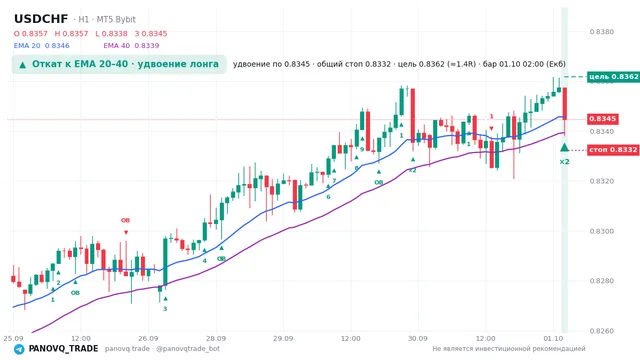The height and width of the screenshot is (360, 640).
Task: Click the 'З 0.8345' close value
Action: pyautogui.click(x=151, y=33)
